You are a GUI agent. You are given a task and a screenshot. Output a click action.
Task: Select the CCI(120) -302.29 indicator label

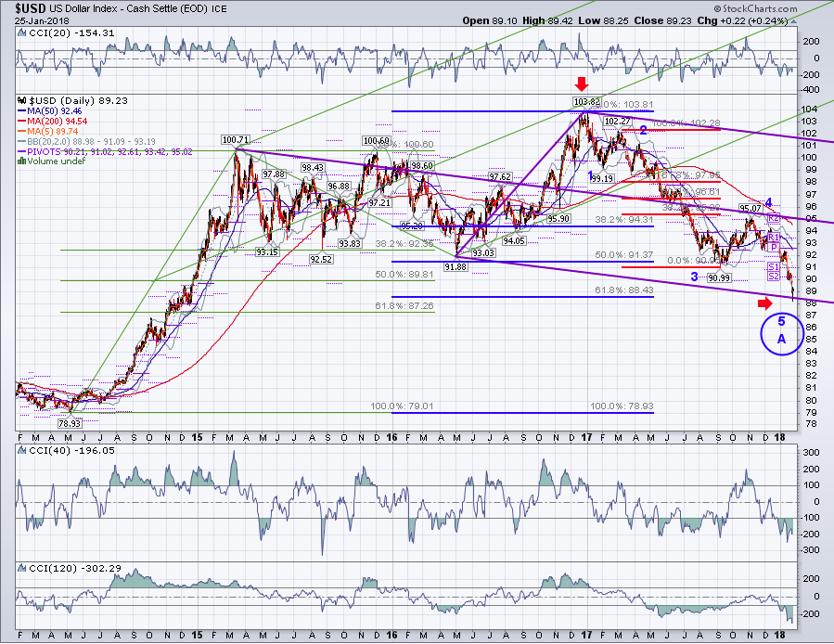(x=75, y=569)
